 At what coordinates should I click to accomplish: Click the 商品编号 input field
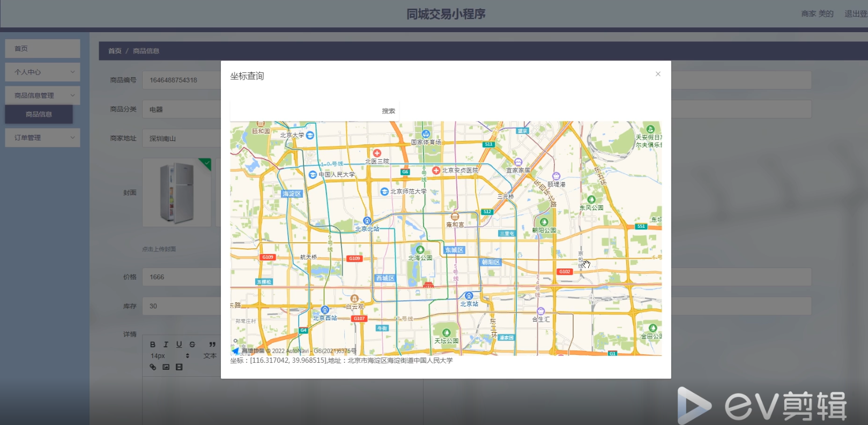click(x=181, y=80)
